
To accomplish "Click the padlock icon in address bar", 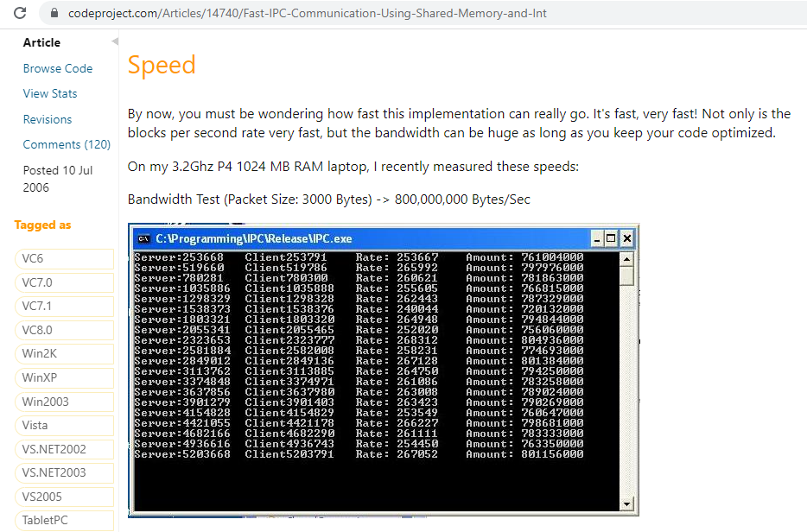I will pyautogui.click(x=54, y=14).
